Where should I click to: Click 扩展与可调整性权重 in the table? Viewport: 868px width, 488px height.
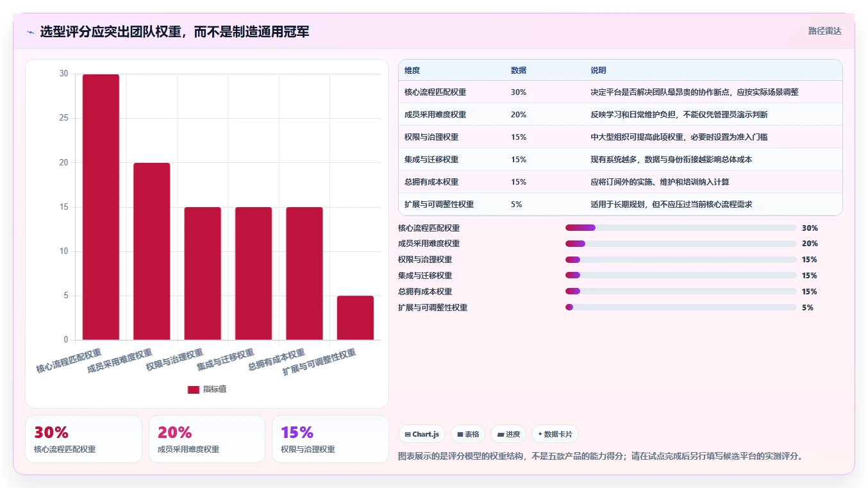pyautogui.click(x=439, y=205)
